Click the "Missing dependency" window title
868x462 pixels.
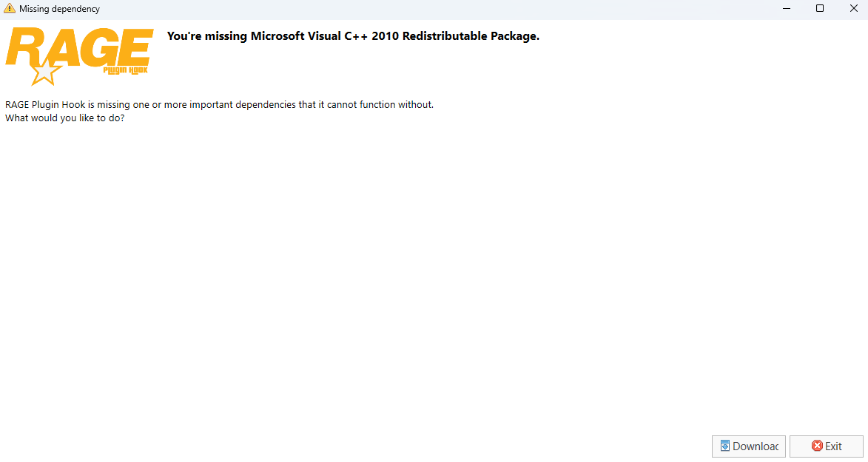coord(59,9)
